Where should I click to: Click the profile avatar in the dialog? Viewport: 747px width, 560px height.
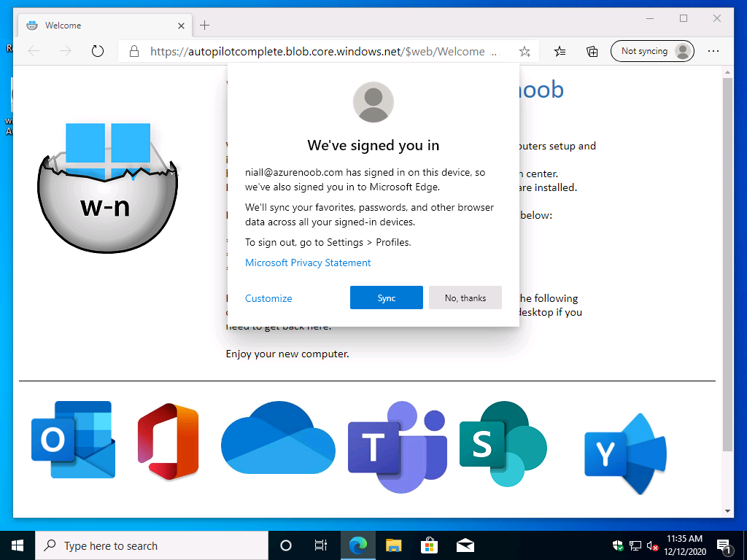tap(373, 102)
